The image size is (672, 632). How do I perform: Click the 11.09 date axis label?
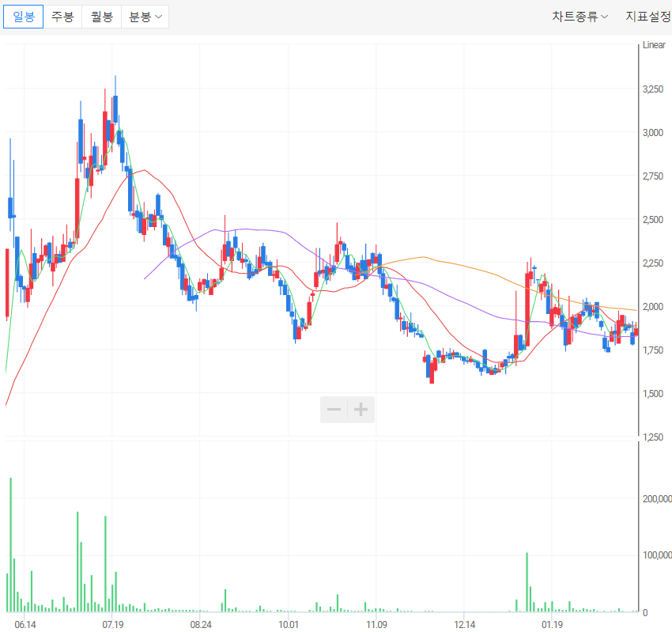click(376, 625)
